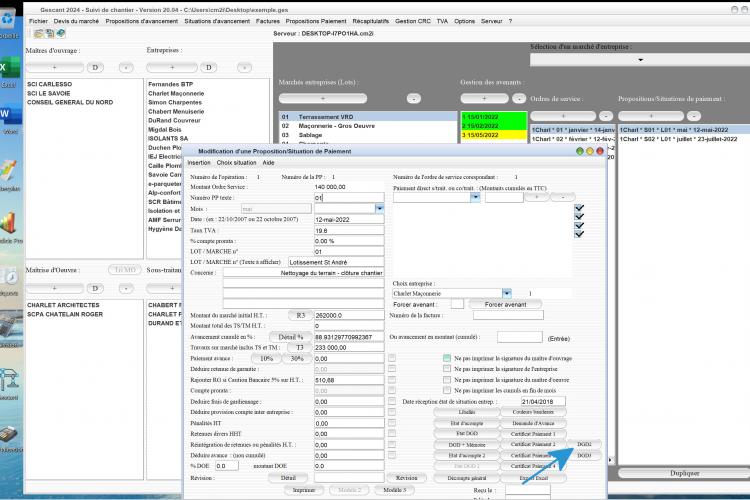Screen dimensions: 750x500
Task: Click the + button under Ordres de service
Action: (x=563, y=116)
